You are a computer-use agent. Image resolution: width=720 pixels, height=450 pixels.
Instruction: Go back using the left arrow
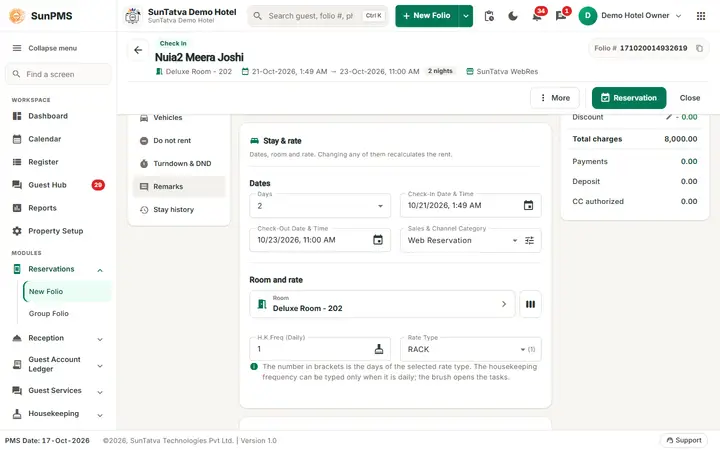(138, 50)
